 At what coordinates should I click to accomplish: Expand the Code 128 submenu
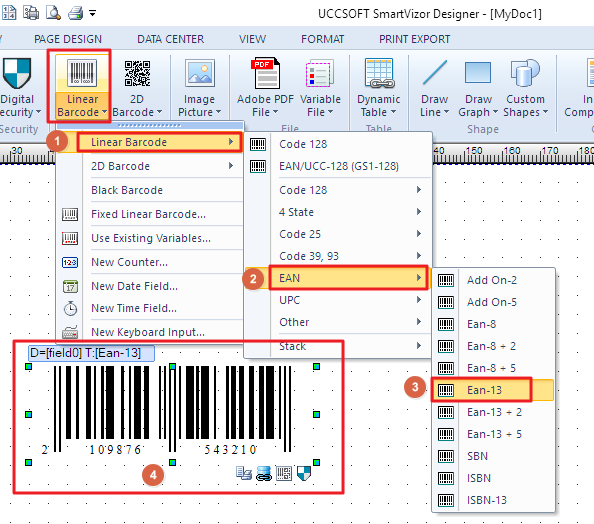338,190
